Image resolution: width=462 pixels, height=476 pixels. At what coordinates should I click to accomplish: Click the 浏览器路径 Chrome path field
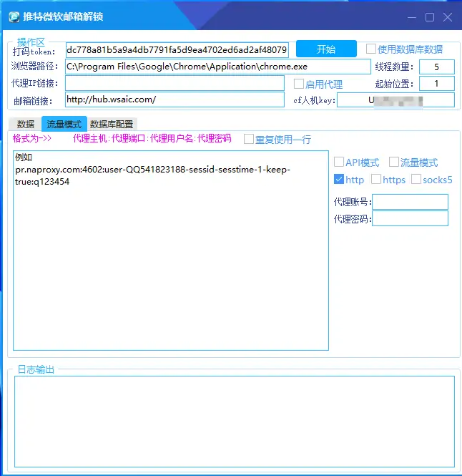point(218,67)
